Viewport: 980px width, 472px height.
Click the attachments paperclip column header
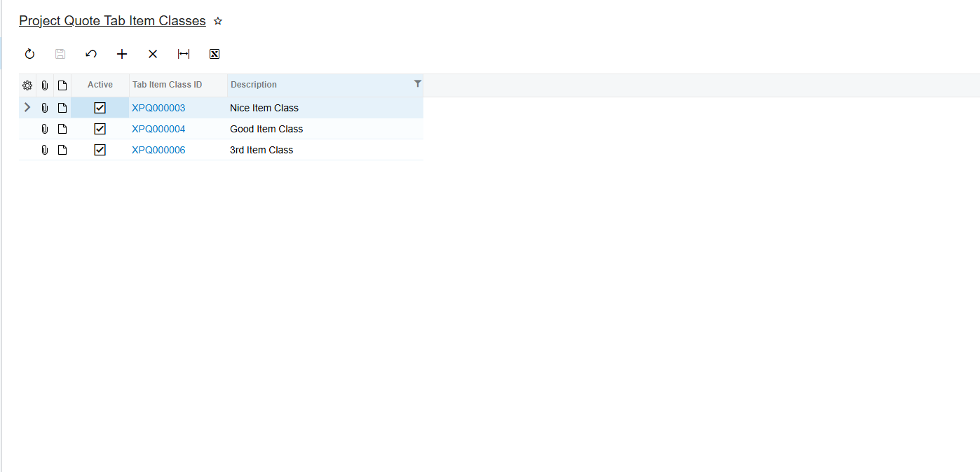coord(45,85)
